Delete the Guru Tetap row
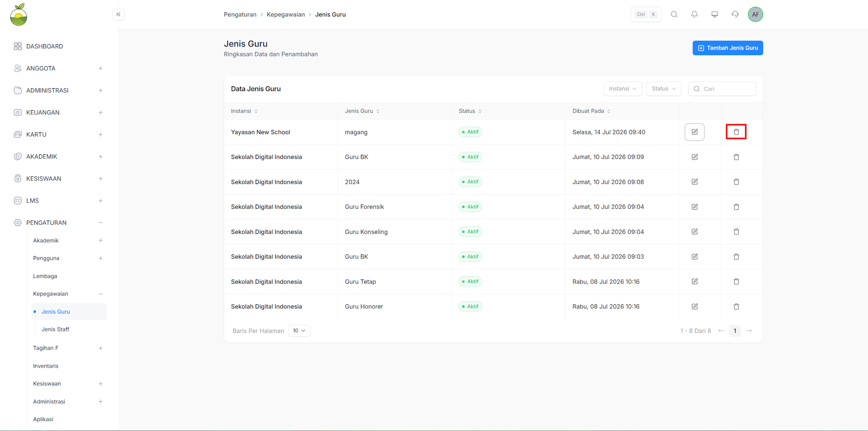This screenshot has height=431, width=868. click(x=736, y=282)
